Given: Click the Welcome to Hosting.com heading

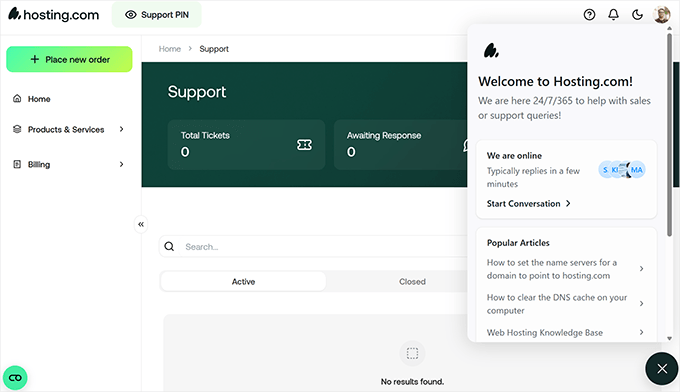Looking at the screenshot, I should 556,82.
